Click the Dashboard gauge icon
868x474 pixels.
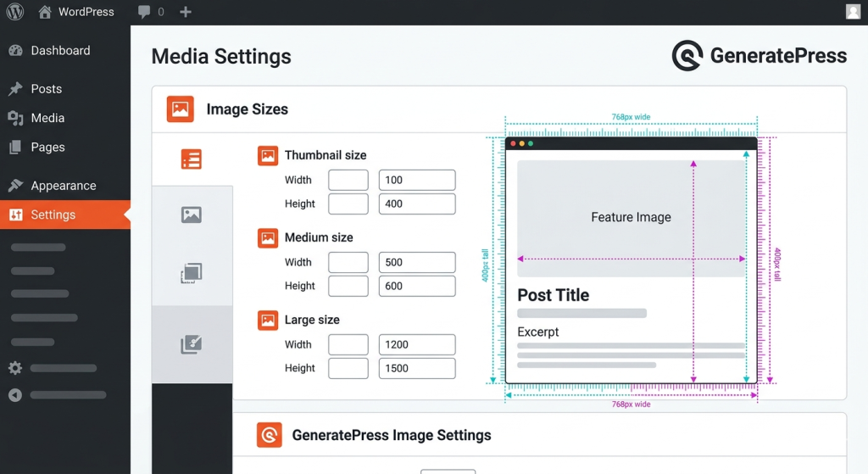click(15, 50)
